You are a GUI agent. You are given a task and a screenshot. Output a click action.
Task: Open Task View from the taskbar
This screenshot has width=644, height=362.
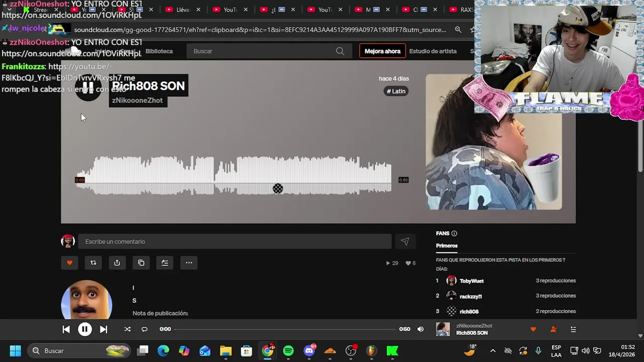pyautogui.click(x=143, y=350)
